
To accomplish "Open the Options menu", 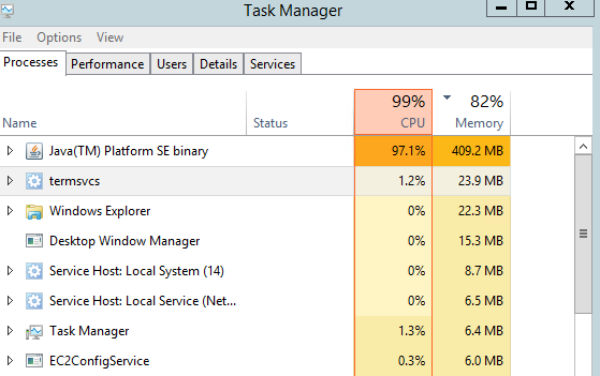I will pyautogui.click(x=59, y=37).
